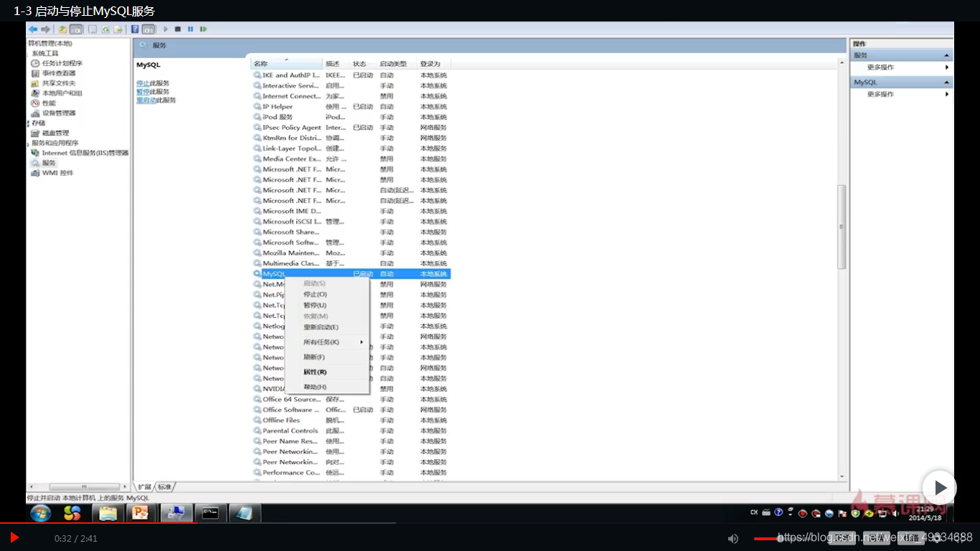
Task: Click the Refresh toolbar icon
Action: pos(105,29)
